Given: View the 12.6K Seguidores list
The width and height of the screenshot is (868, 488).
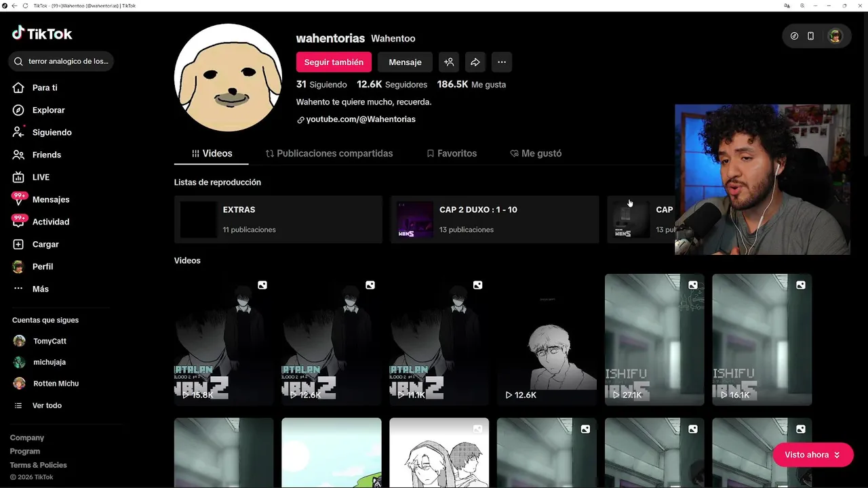Looking at the screenshot, I should click(392, 85).
